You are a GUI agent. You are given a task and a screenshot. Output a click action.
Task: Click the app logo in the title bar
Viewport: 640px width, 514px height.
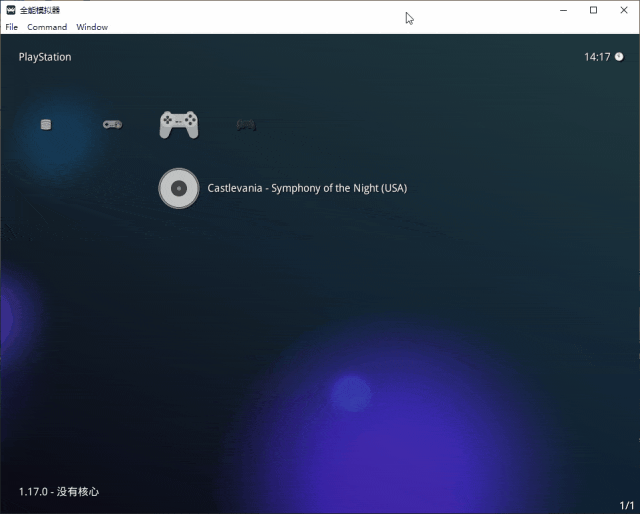click(11, 10)
